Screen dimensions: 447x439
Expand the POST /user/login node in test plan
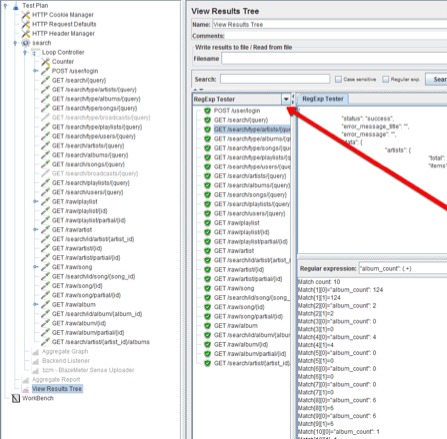[x=35, y=71]
